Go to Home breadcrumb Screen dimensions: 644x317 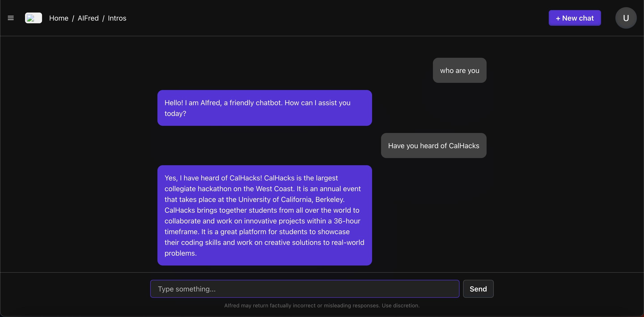pyautogui.click(x=59, y=18)
